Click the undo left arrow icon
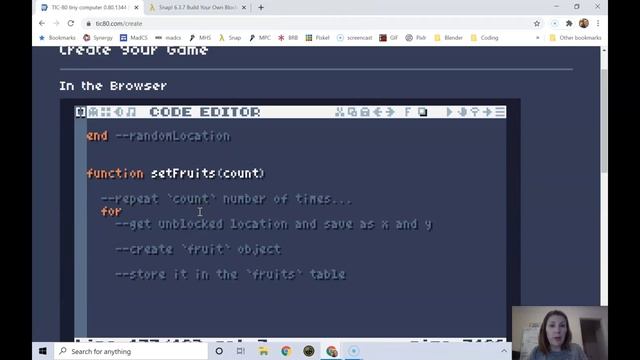Image resolution: width=640 pixels, height=360 pixels. click(x=378, y=112)
